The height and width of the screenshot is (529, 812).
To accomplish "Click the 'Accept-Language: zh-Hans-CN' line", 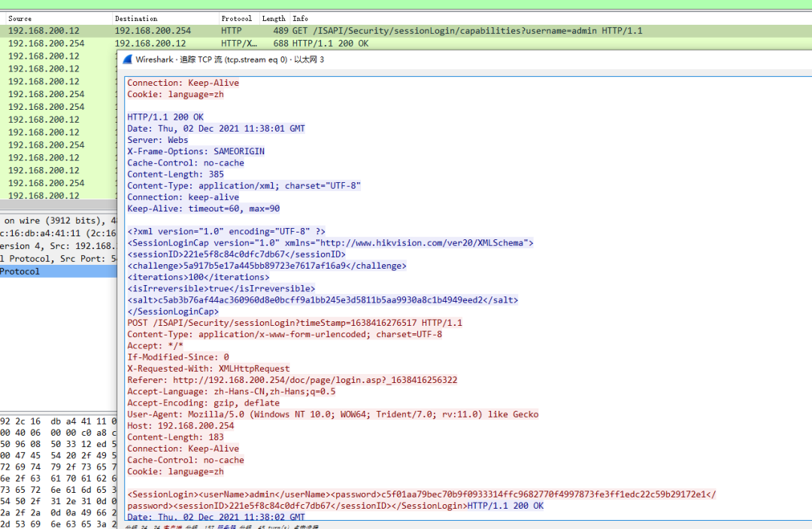I will tap(232, 391).
